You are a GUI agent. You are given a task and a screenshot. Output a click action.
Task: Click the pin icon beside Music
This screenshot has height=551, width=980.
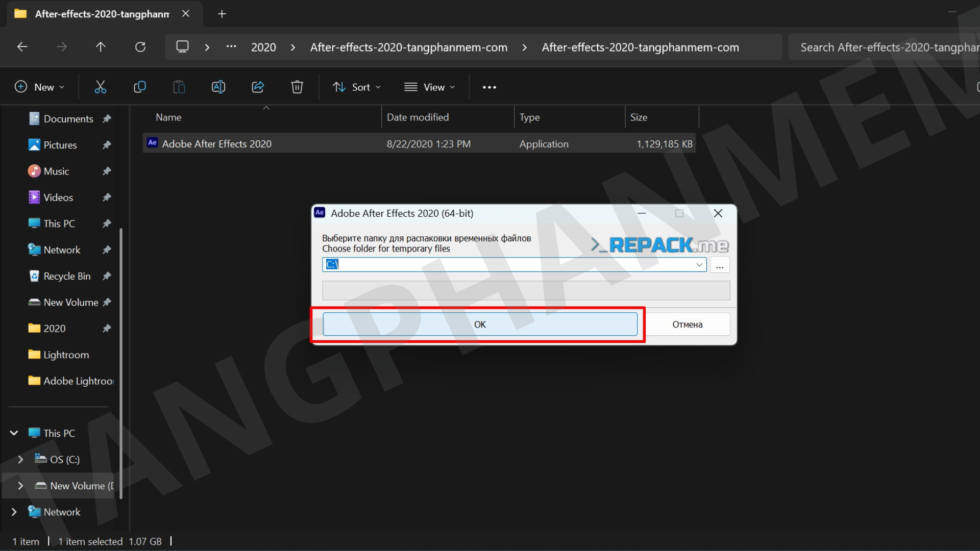tap(107, 171)
